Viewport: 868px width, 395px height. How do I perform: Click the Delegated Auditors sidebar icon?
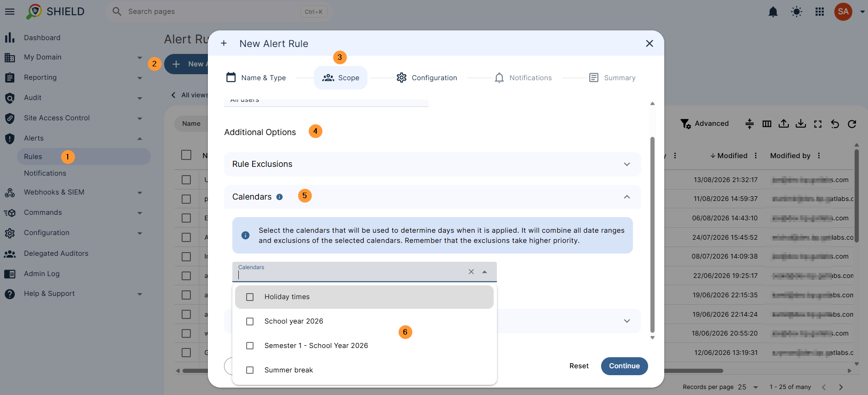[10, 254]
